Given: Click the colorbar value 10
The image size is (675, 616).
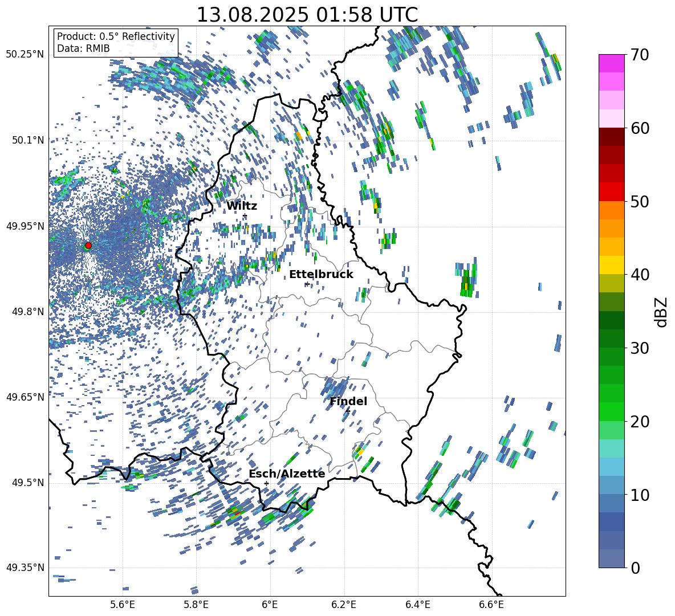Looking at the screenshot, I should pyautogui.click(x=640, y=495).
